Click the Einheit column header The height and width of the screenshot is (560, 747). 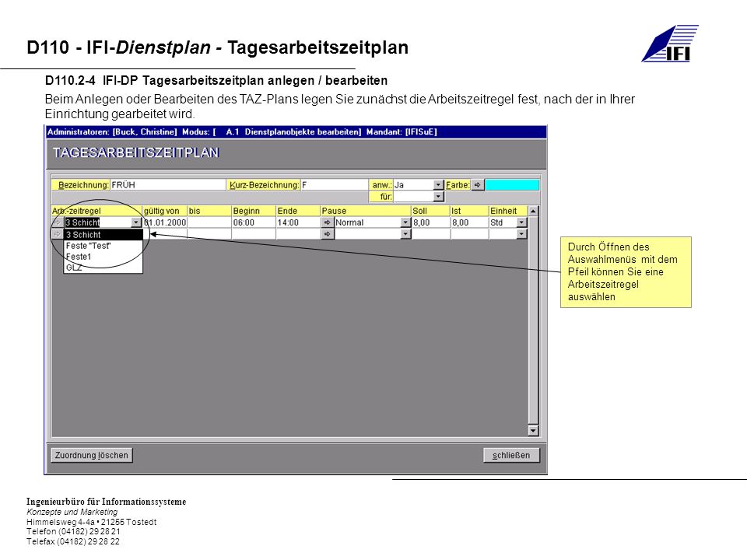508,211
